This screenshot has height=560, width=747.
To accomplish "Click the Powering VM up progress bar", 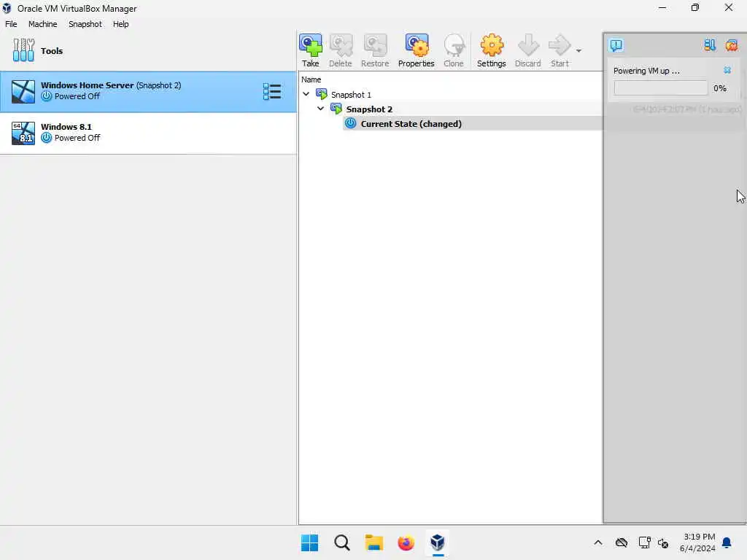I will point(660,88).
